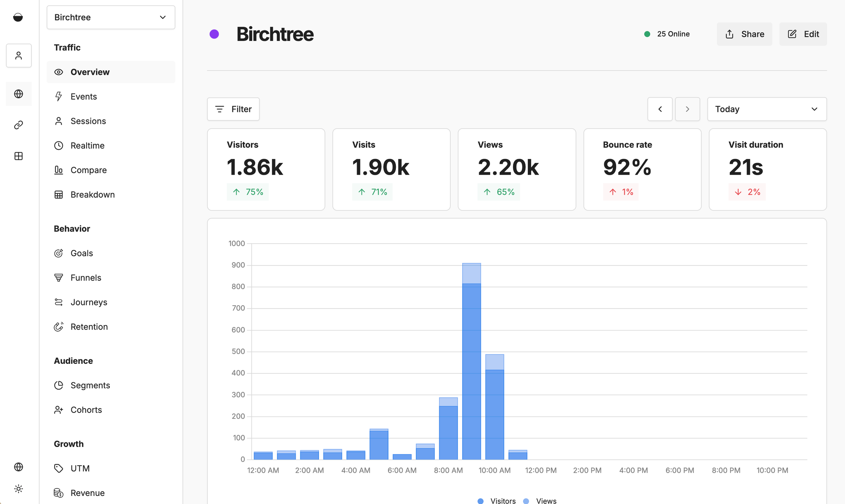Open the Events menu item
This screenshot has height=504, width=845.
tap(84, 97)
